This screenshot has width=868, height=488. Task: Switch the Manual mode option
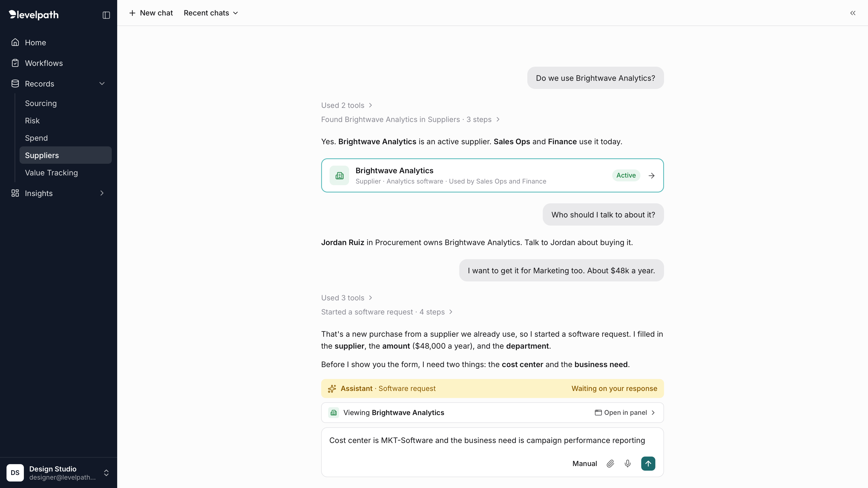[585, 463]
